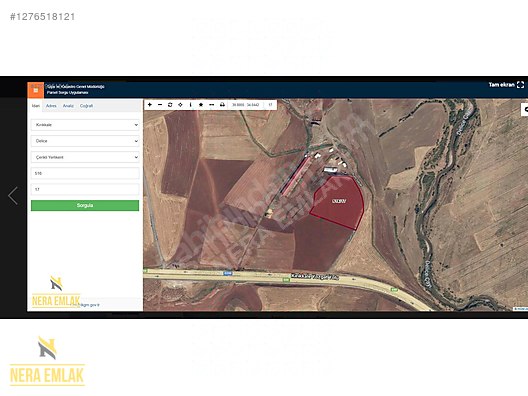Open the orange hamburger menu button

click(x=36, y=90)
